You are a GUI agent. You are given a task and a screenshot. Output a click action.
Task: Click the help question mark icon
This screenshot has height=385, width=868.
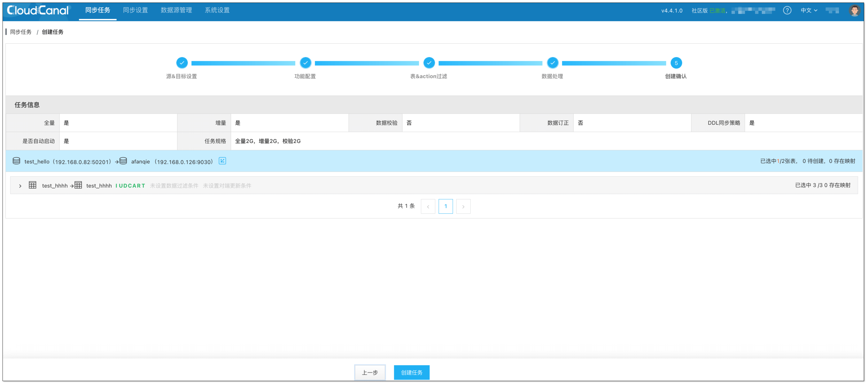(x=787, y=10)
